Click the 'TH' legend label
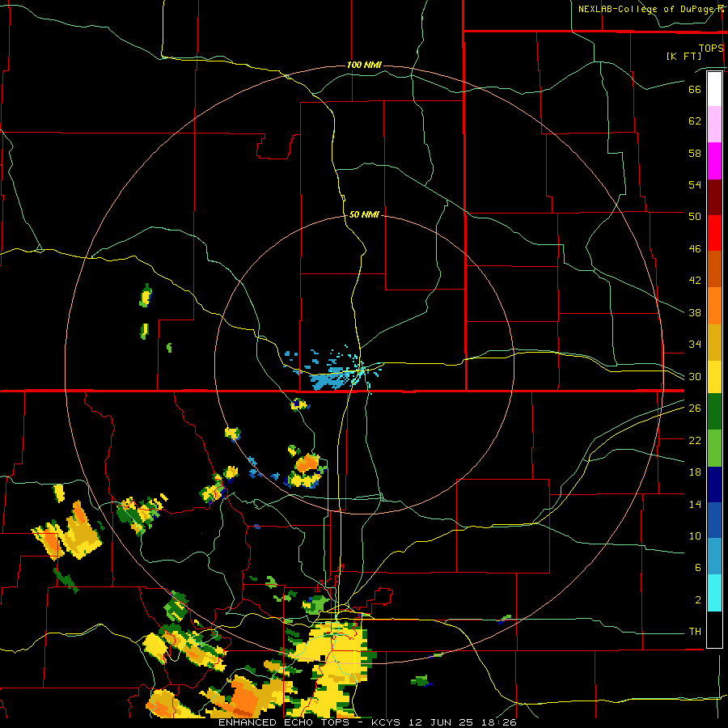Viewport: 728px width, 728px height. pyautogui.click(x=695, y=632)
